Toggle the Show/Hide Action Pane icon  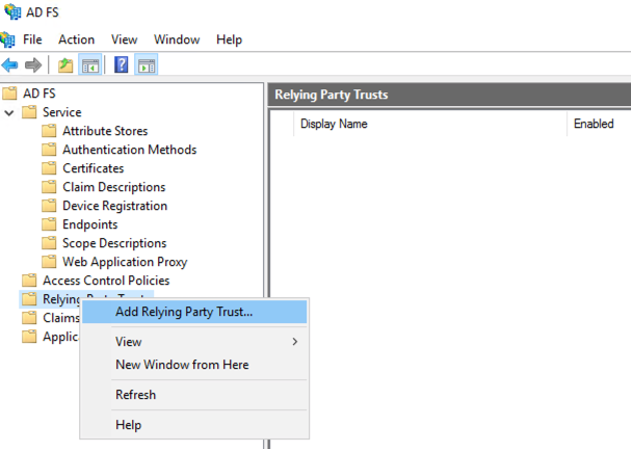[x=146, y=65]
